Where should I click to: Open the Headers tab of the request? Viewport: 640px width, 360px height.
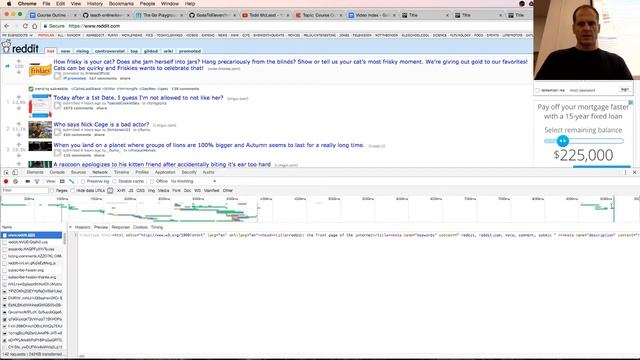[x=82, y=227]
